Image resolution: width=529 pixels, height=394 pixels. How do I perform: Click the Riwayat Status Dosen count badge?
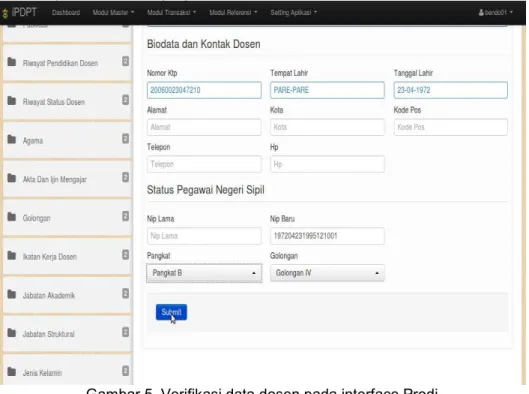tap(125, 100)
